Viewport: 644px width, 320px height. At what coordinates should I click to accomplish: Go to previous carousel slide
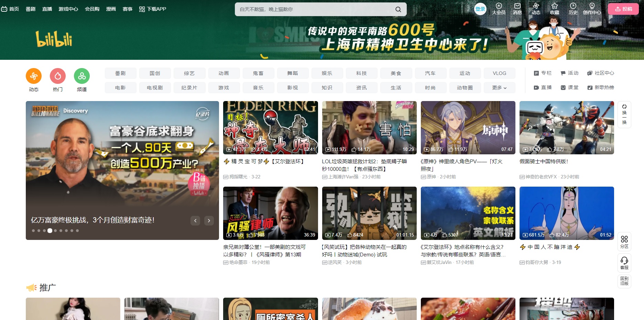pos(195,221)
